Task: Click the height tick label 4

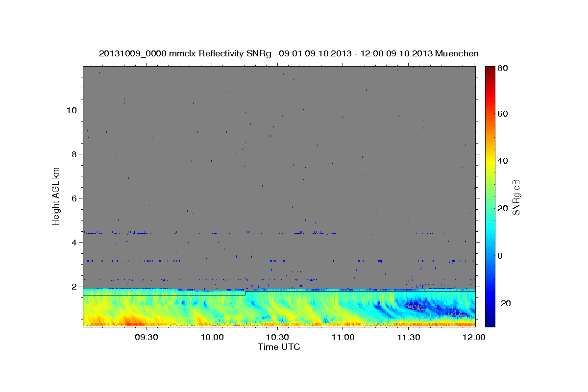Action: [x=74, y=243]
